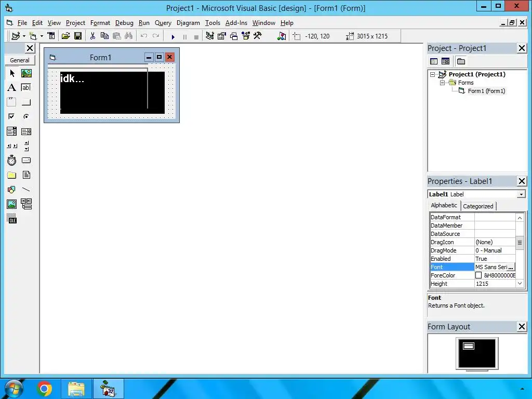Select the Shape control tool
The height and width of the screenshot is (399, 532).
[12, 189]
